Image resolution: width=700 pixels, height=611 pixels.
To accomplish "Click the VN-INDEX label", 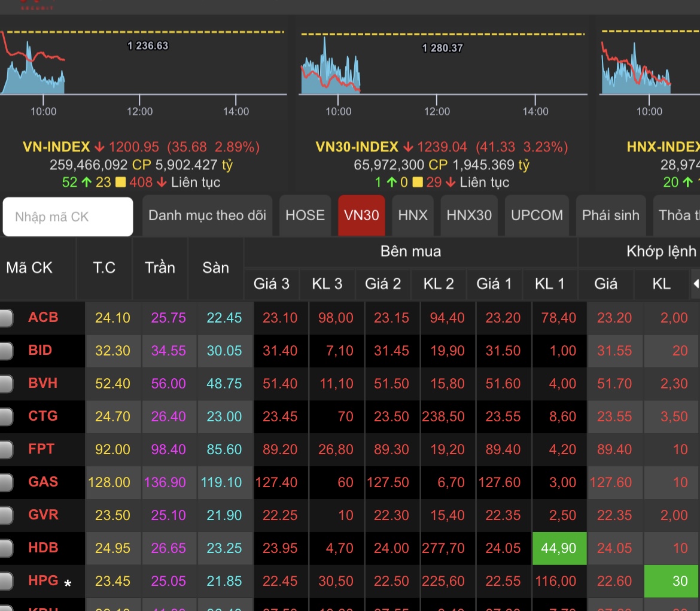I will tap(56, 147).
